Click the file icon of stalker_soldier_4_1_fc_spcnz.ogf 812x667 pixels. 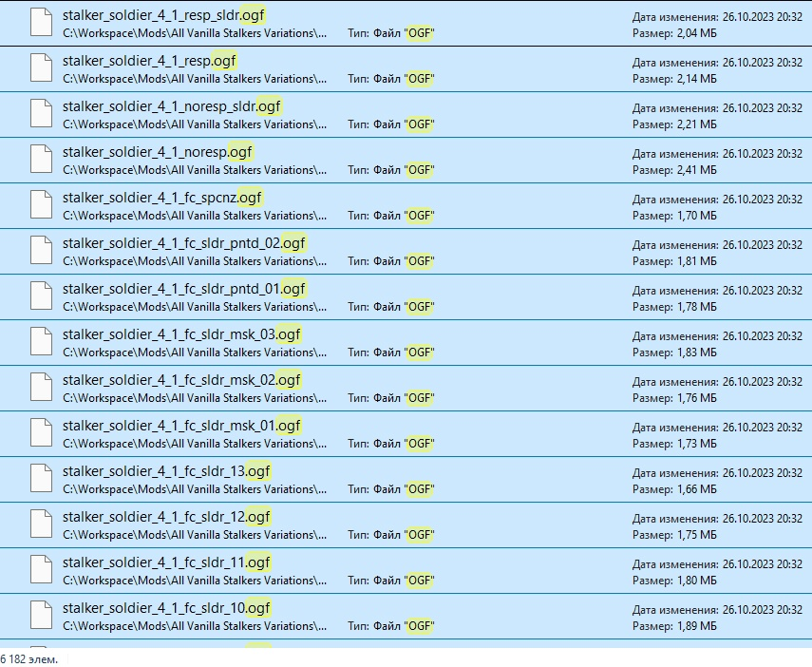click(x=41, y=205)
